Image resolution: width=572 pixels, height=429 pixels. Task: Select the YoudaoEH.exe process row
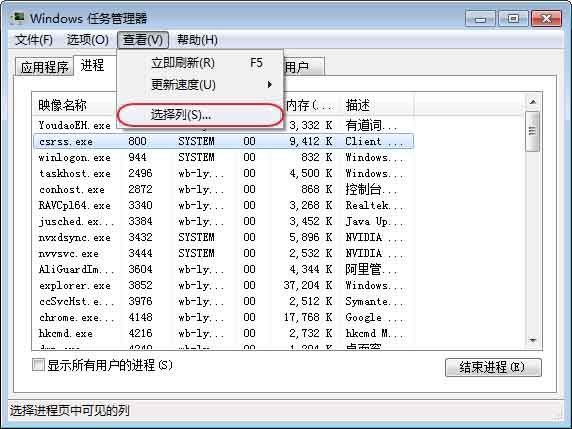point(223,125)
